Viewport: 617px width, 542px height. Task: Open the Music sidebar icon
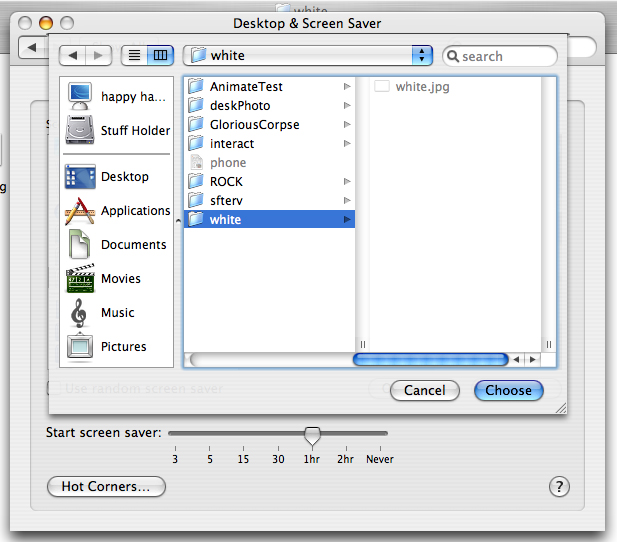coord(79,313)
